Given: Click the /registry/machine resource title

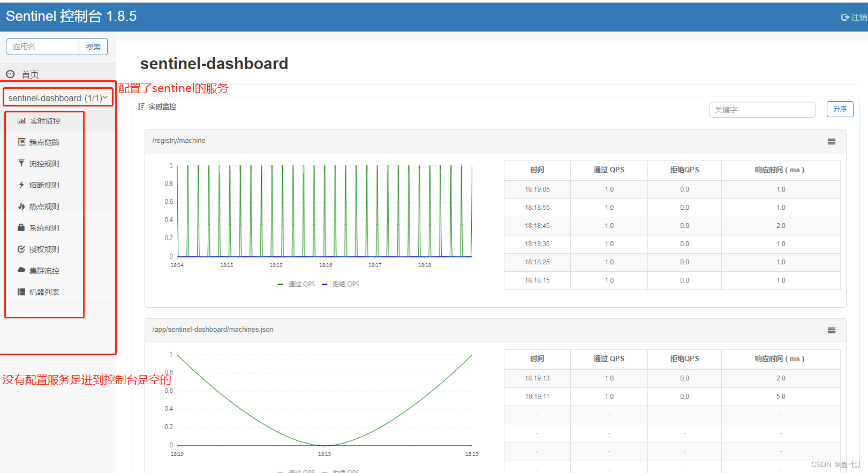Looking at the screenshot, I should (x=179, y=141).
